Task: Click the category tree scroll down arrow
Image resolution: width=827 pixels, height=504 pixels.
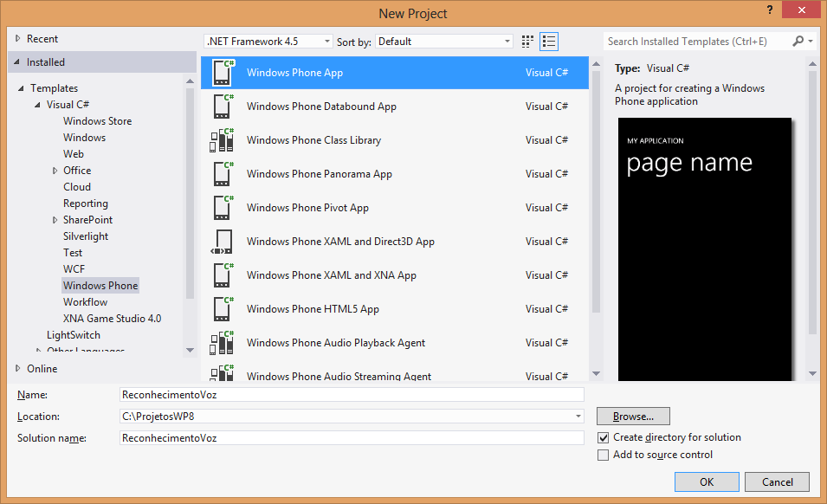Action: (x=190, y=350)
